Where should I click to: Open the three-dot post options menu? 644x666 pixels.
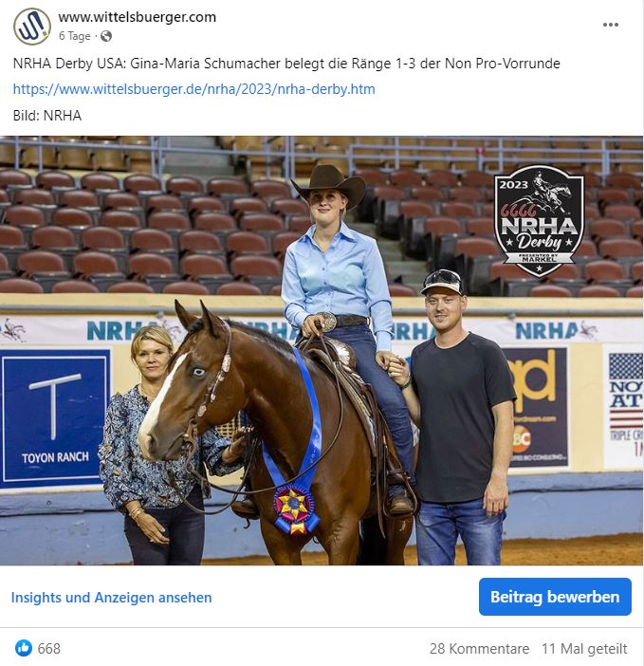point(611,25)
